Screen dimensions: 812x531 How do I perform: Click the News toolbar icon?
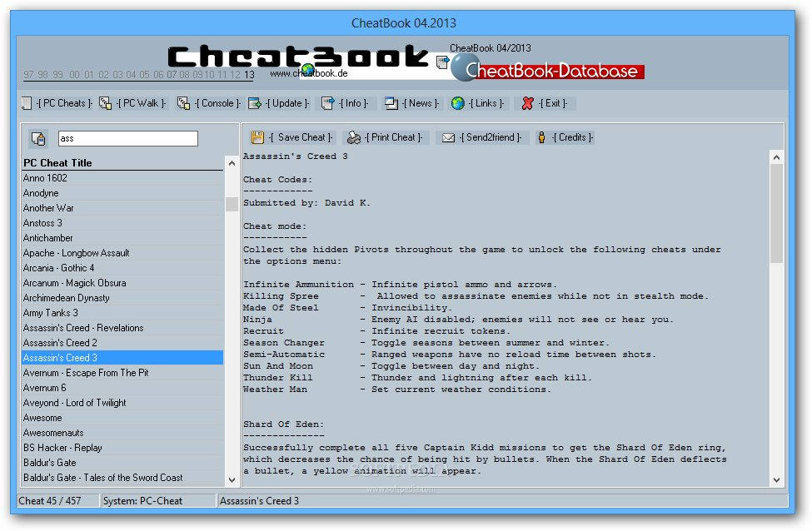[391, 103]
